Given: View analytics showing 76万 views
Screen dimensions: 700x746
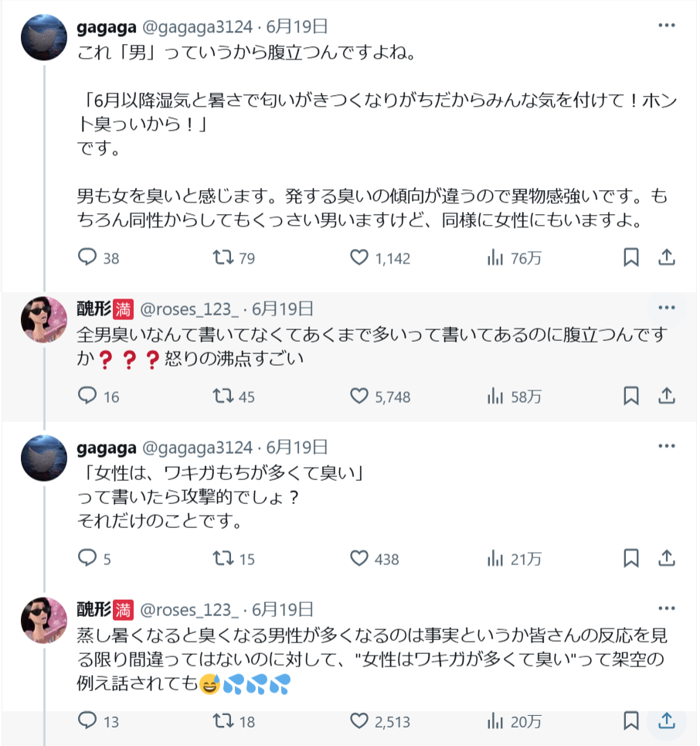Looking at the screenshot, I should pos(495,257).
